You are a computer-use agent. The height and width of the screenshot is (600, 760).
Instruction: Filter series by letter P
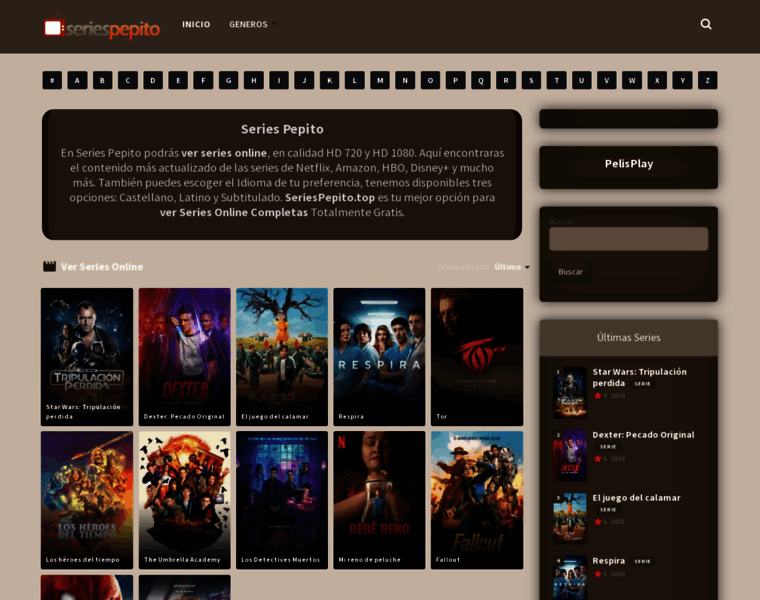point(455,80)
